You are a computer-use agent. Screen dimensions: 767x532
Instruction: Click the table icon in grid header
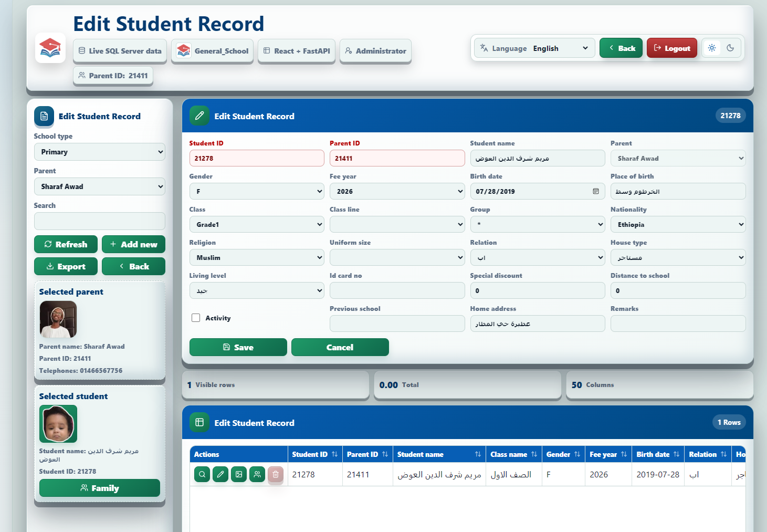[199, 422]
